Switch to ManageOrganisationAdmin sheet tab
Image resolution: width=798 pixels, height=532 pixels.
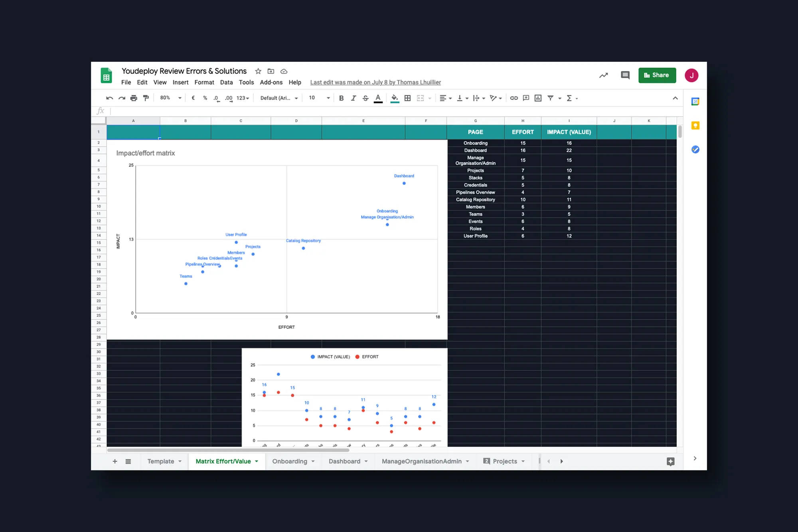(x=422, y=461)
